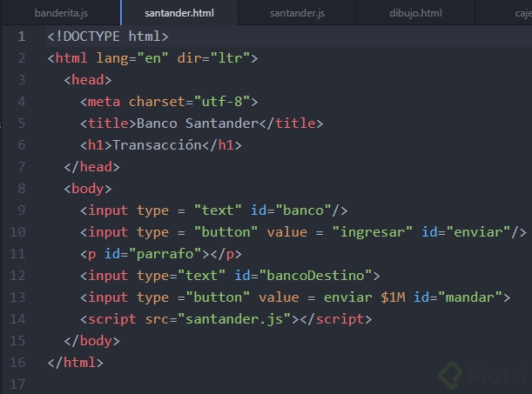This screenshot has height=394, width=532.
Task: Click the "ingresar" value string
Action: [x=372, y=232]
